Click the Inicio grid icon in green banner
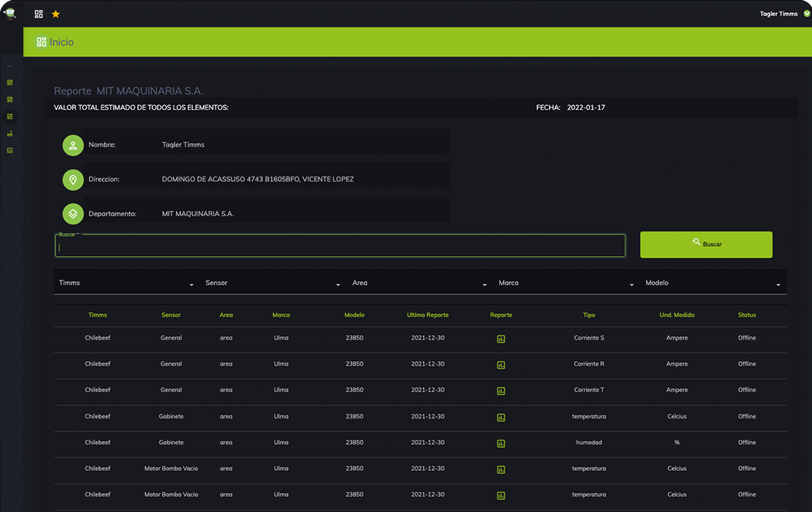Image resolution: width=812 pixels, height=512 pixels. pos(41,42)
